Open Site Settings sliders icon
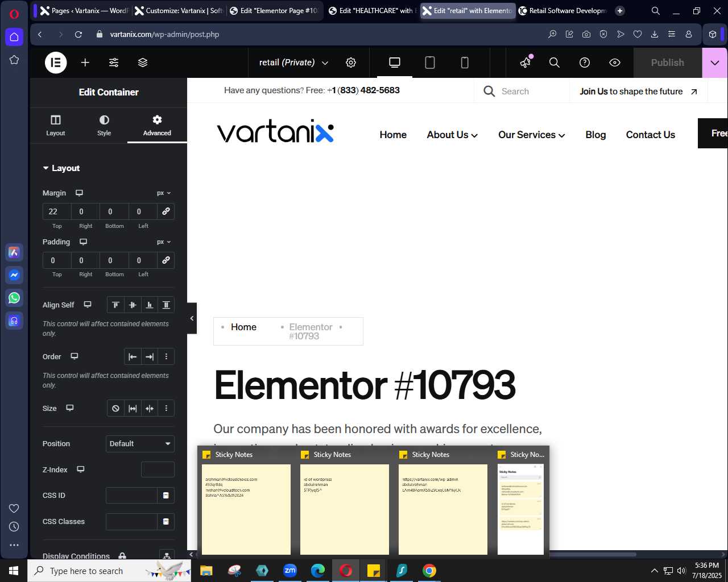Image resolution: width=728 pixels, height=582 pixels. pos(114,63)
